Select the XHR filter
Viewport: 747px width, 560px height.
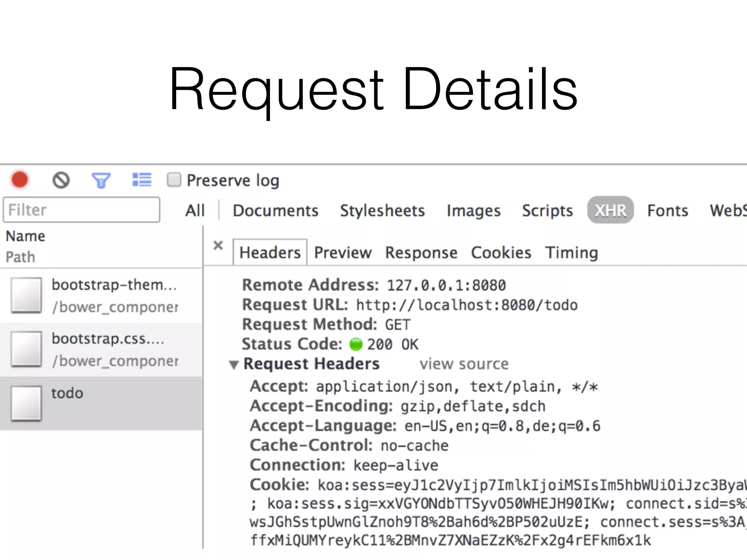[610, 210]
